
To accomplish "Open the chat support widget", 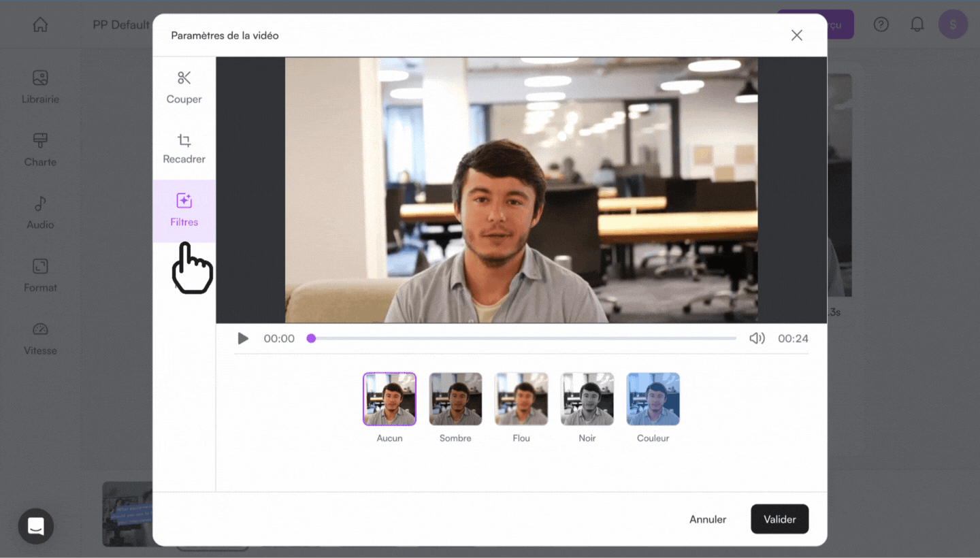I will [x=35, y=526].
